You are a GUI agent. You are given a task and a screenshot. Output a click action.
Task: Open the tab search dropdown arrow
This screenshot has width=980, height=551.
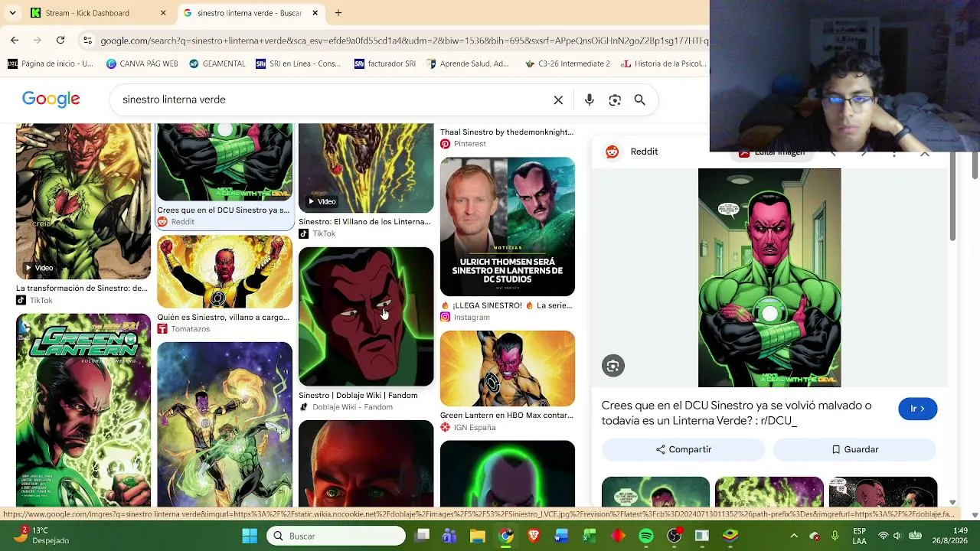coord(12,13)
